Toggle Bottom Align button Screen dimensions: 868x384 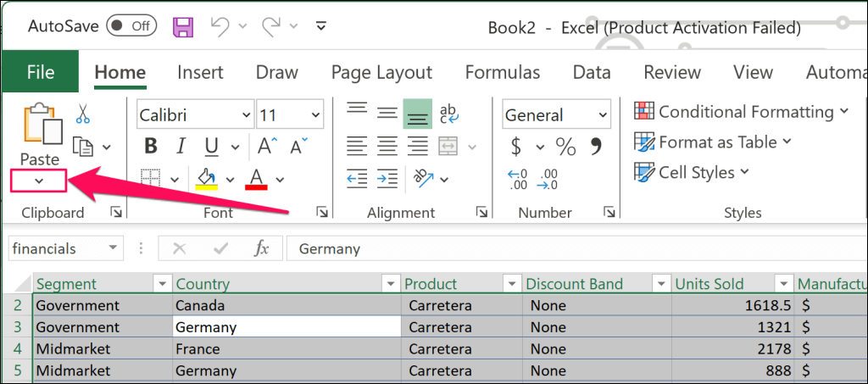(417, 114)
